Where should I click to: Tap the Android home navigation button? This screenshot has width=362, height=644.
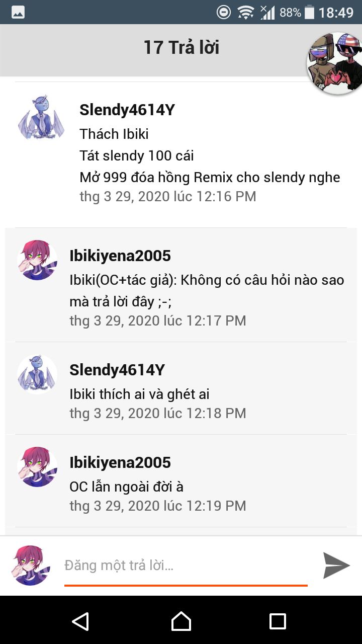[x=181, y=621]
